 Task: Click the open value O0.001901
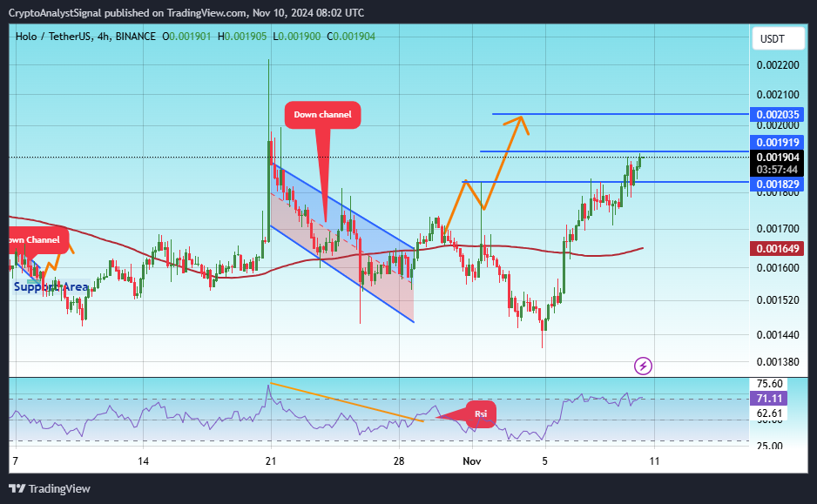pos(186,37)
